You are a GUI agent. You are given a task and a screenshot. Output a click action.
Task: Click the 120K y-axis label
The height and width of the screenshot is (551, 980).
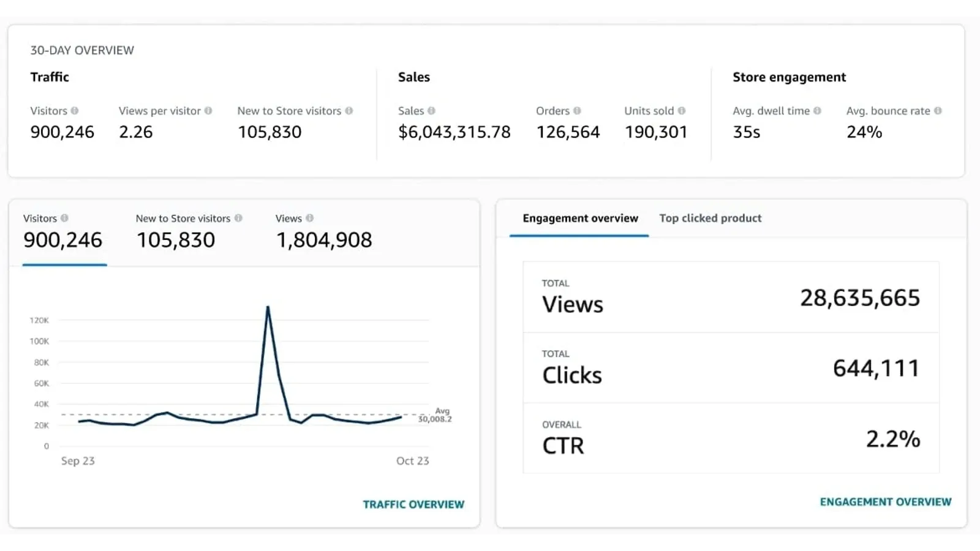coord(39,320)
